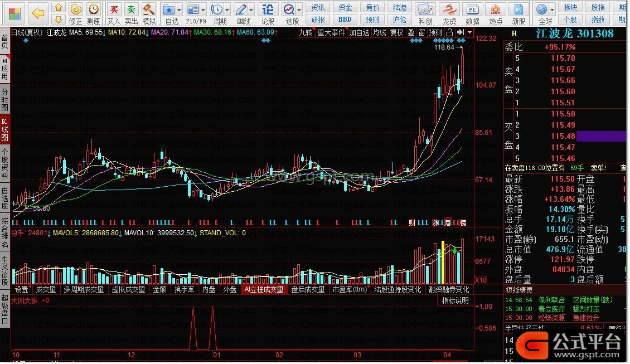Click 春立医疗 in 短线精灵 list

coord(551,309)
